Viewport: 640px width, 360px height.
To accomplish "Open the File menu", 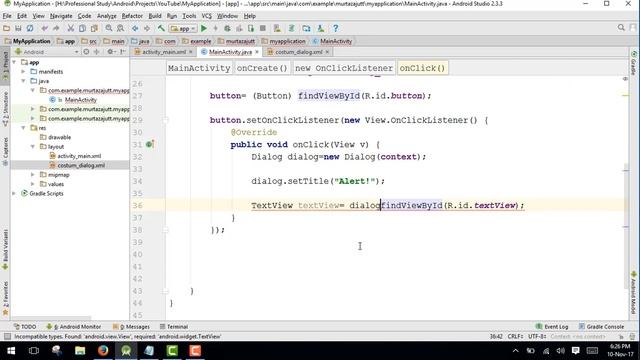I will pyautogui.click(x=7, y=16).
